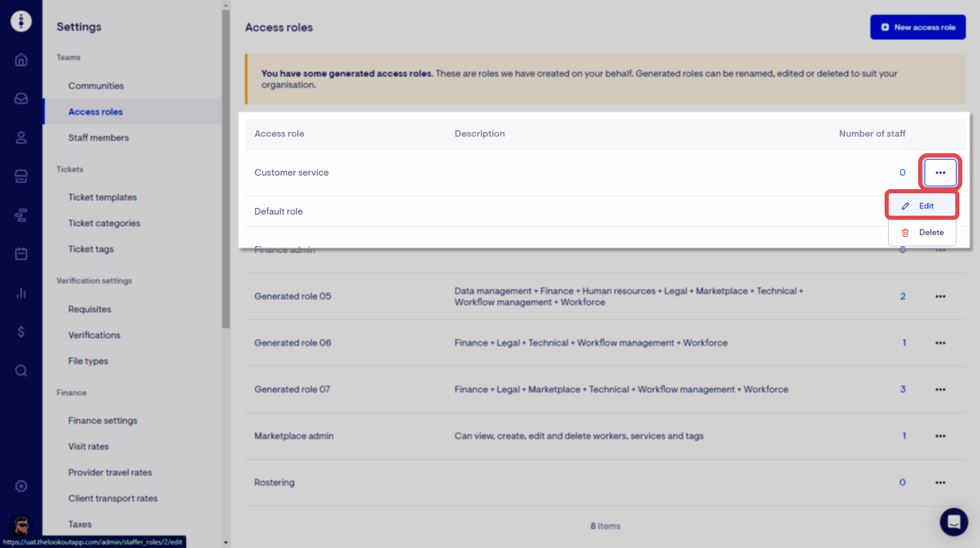This screenshot has width=980, height=548.
Task: Expand the actions menu for Marketplace admin
Action: 940,436
